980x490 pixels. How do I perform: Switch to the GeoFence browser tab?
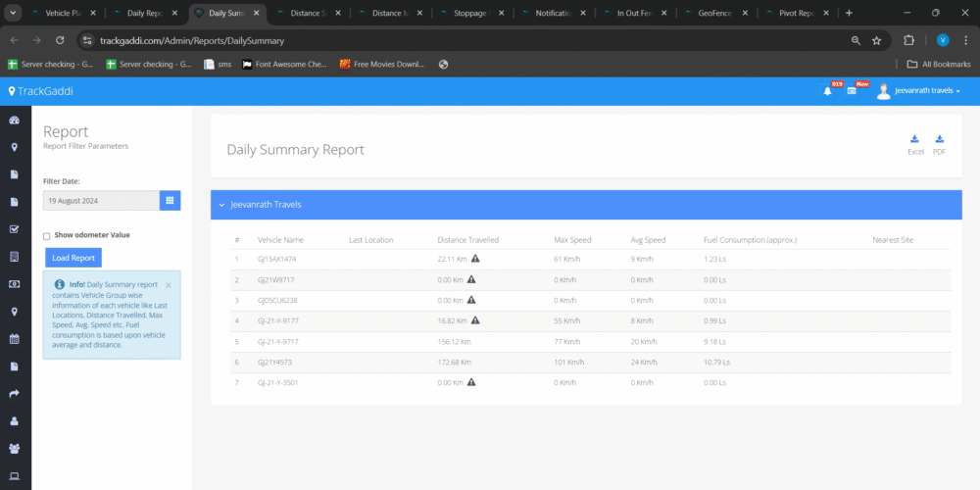point(713,14)
